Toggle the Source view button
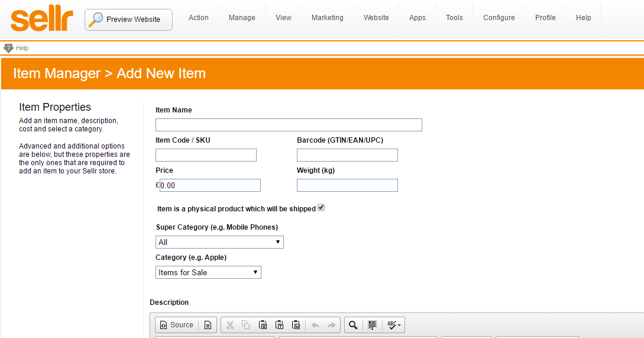The width and height of the screenshot is (644, 338). pyautogui.click(x=176, y=325)
